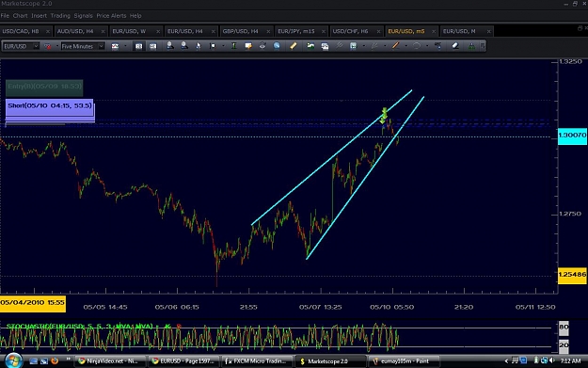Select the green text label tool

234,46
